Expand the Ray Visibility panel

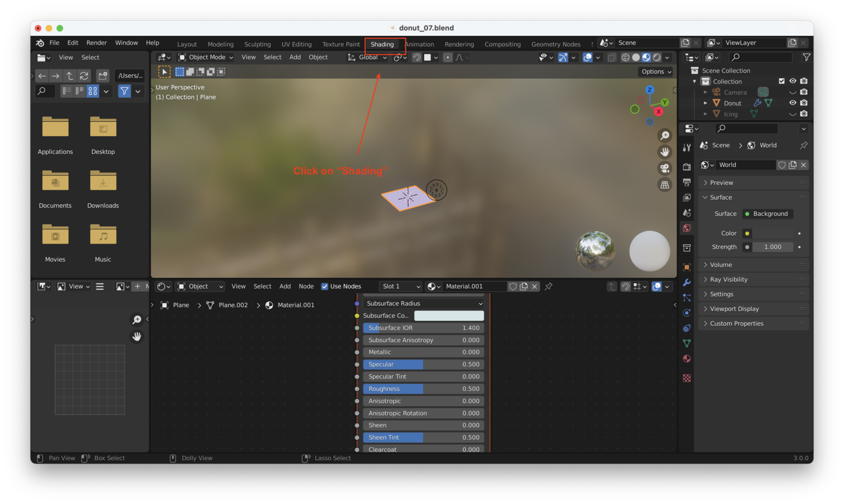tap(729, 279)
